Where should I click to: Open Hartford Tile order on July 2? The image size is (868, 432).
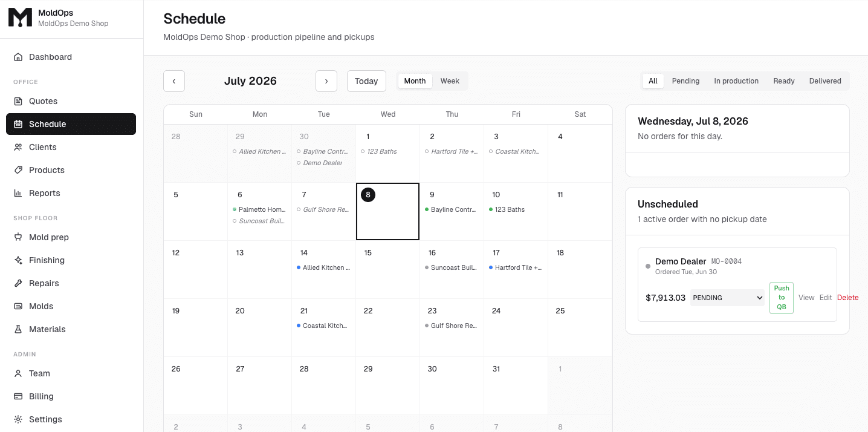(x=452, y=151)
